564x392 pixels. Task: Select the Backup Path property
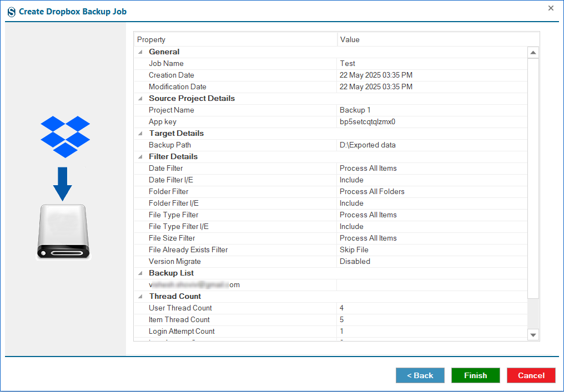169,145
